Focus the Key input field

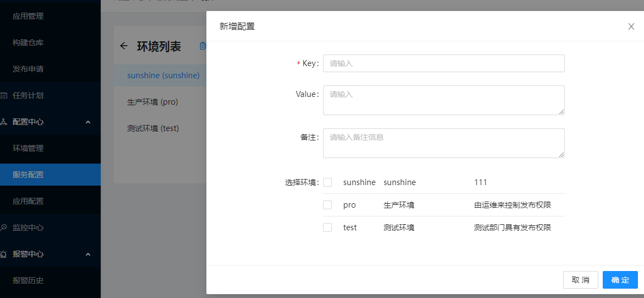tap(444, 63)
